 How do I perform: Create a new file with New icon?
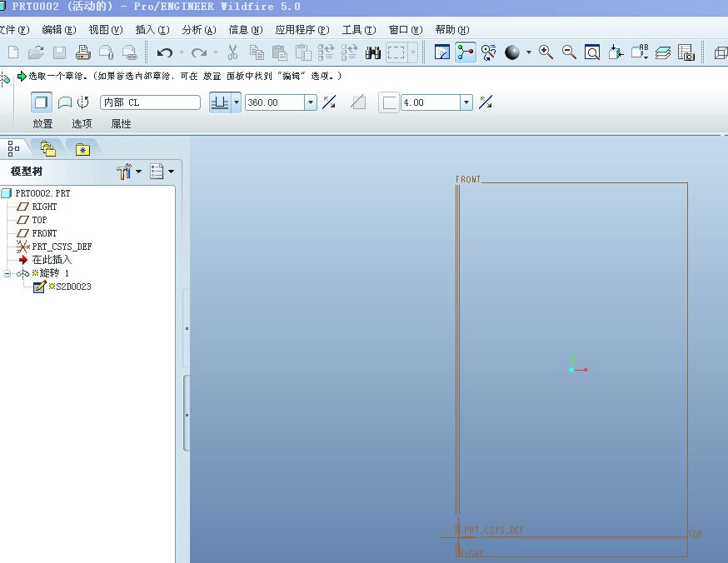[x=13, y=52]
